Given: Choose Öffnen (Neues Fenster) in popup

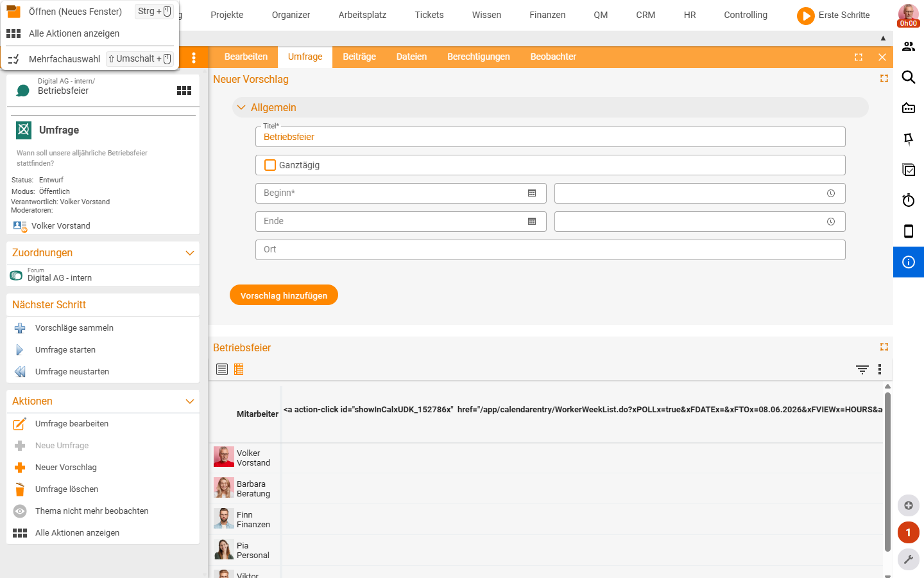Looking at the screenshot, I should (x=90, y=12).
